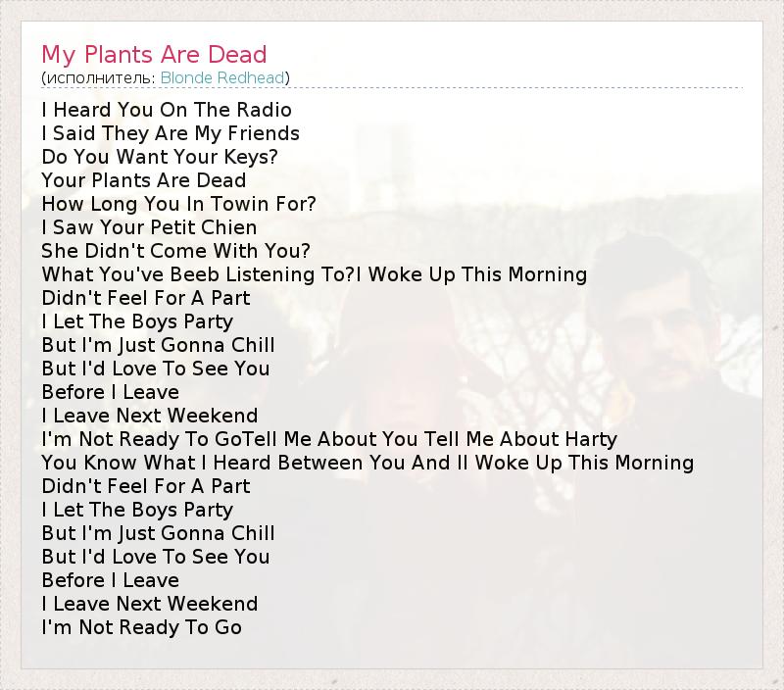The image size is (784, 690).
Task: Click the line I Said They Are My Friends
Action: click(171, 133)
